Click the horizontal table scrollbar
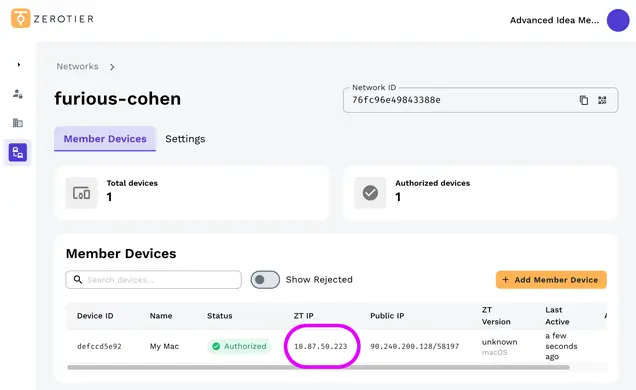The width and height of the screenshot is (636, 390). pos(318,367)
